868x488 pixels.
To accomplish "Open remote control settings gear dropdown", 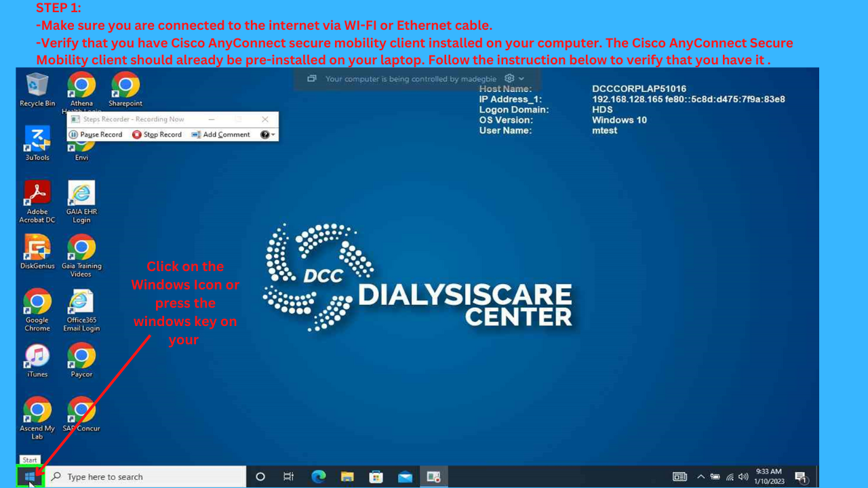I will pyautogui.click(x=514, y=79).
